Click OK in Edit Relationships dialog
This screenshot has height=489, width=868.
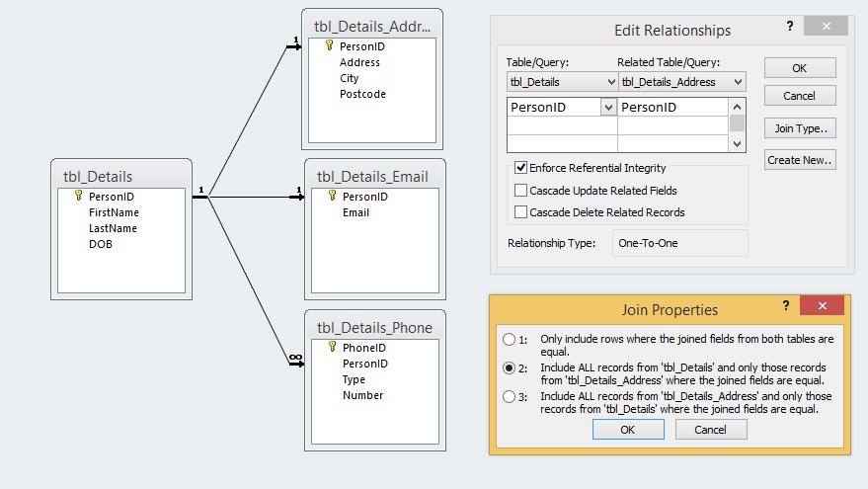point(800,68)
